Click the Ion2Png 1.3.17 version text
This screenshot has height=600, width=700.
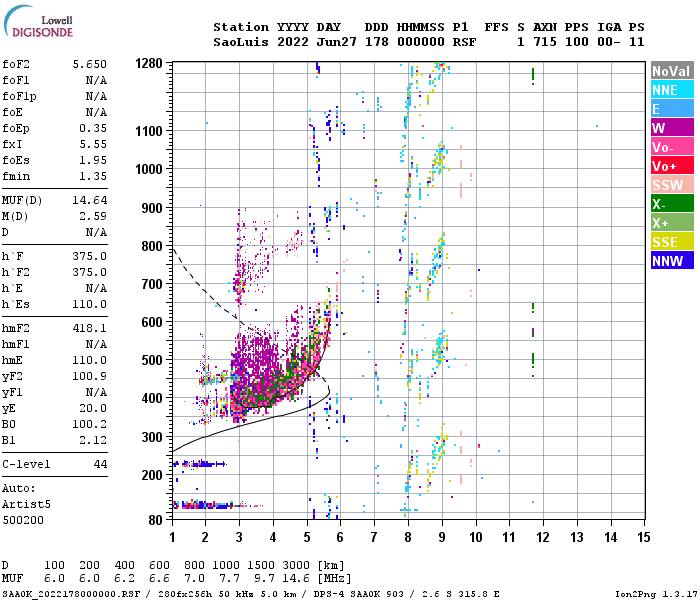(656, 594)
